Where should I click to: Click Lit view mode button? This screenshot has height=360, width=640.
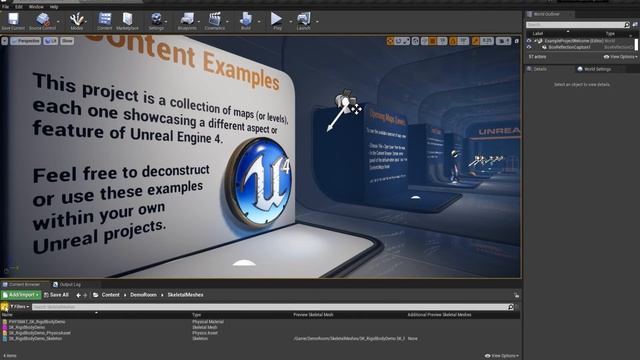(x=51, y=41)
